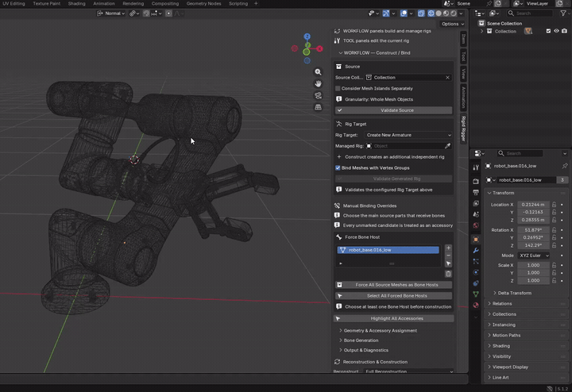Toggle Collection exclude checkbox in outliner

click(548, 31)
